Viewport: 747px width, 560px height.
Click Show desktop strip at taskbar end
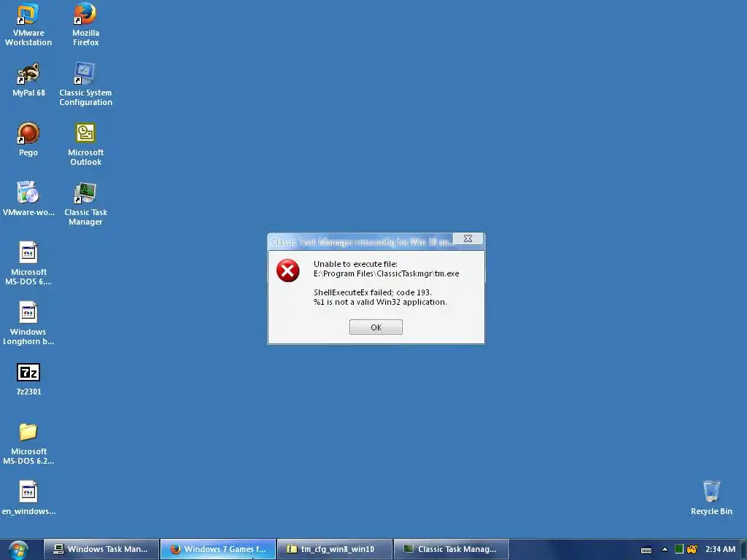coord(743,549)
